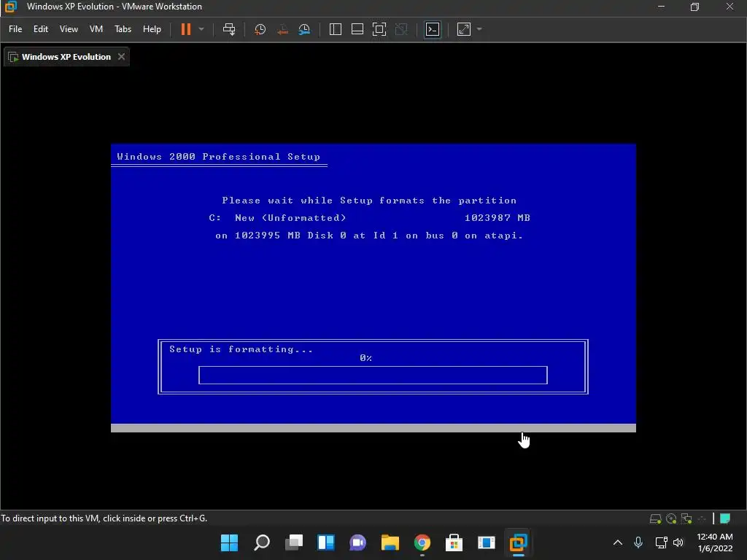Expand the stretch display dropdown arrow
This screenshot has height=560, width=747.
coord(479,29)
